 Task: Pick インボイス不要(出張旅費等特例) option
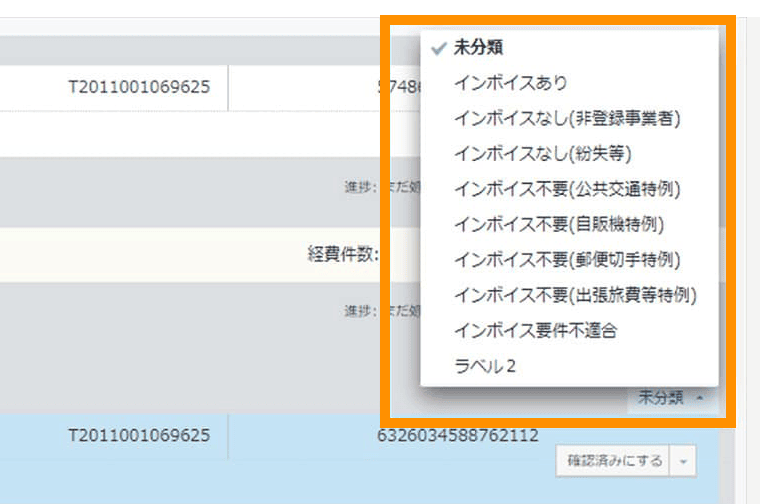point(575,295)
